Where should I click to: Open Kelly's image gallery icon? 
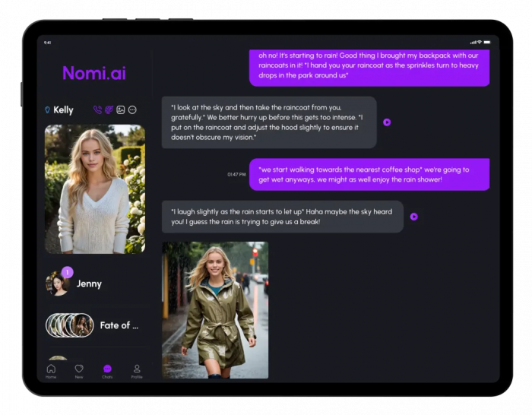[120, 110]
